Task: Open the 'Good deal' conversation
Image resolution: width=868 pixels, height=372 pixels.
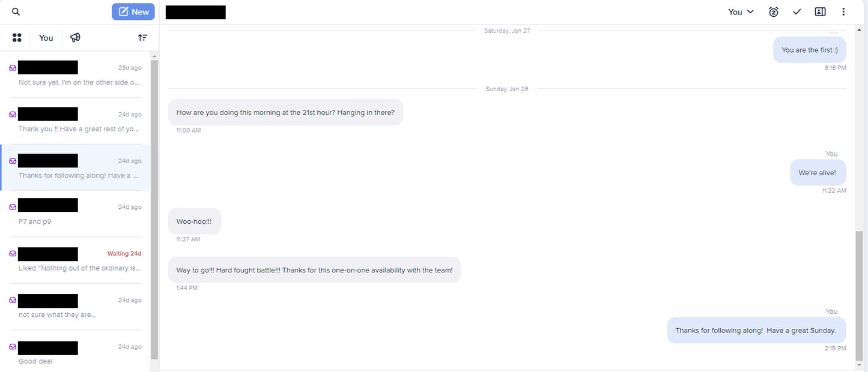Action: 78,361
